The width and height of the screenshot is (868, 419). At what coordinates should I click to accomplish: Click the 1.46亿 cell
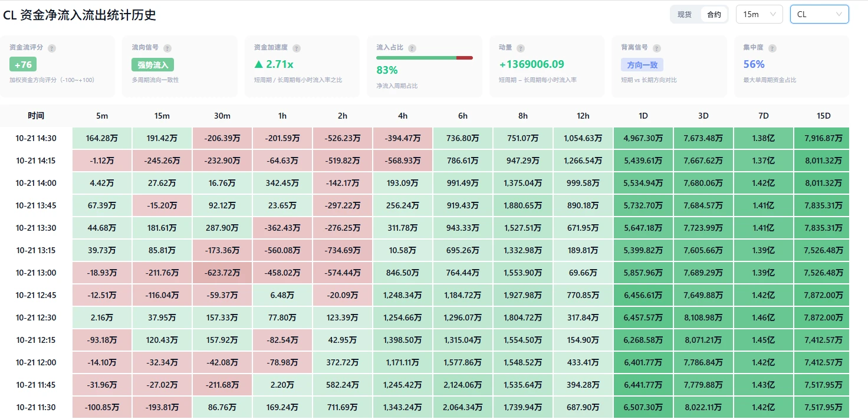coord(764,317)
